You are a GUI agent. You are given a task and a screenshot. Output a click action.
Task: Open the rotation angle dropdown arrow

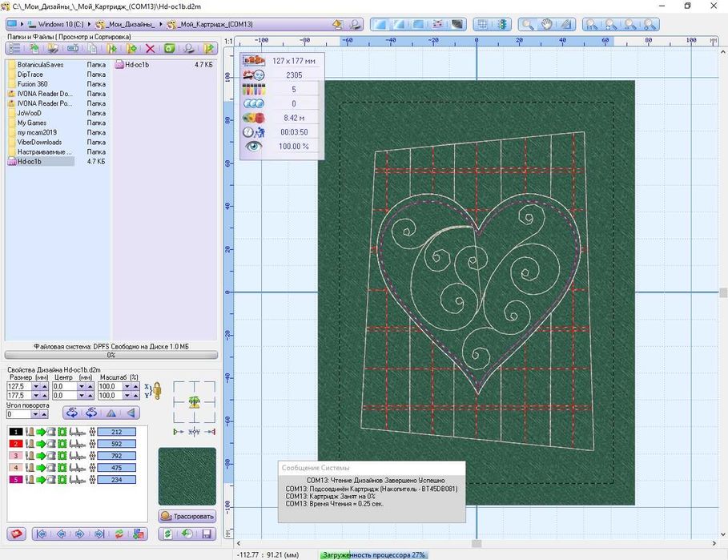34,414
